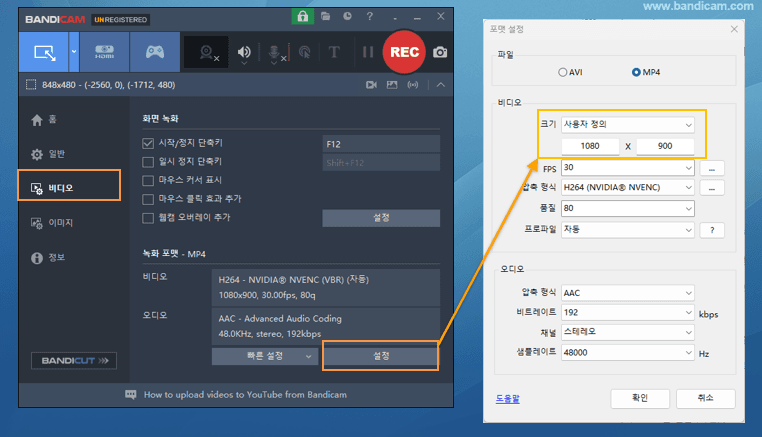Enable 일시 정지 단축키 checkbox
This screenshot has height=437, width=762.
(x=148, y=162)
